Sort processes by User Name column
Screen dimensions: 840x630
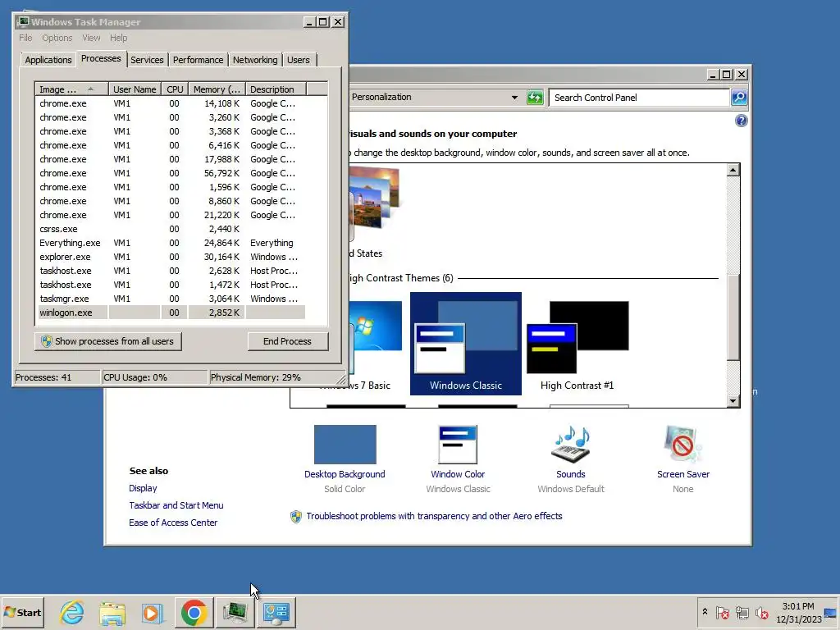[135, 89]
